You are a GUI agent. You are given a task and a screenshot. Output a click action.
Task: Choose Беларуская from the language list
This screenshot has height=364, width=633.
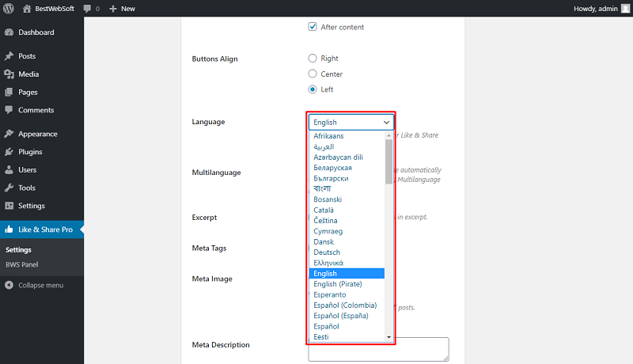coord(347,168)
